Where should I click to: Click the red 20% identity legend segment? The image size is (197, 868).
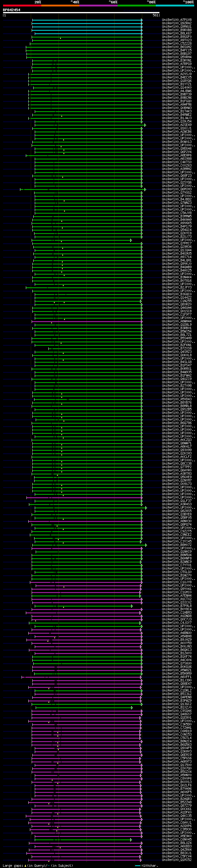[22, 6]
